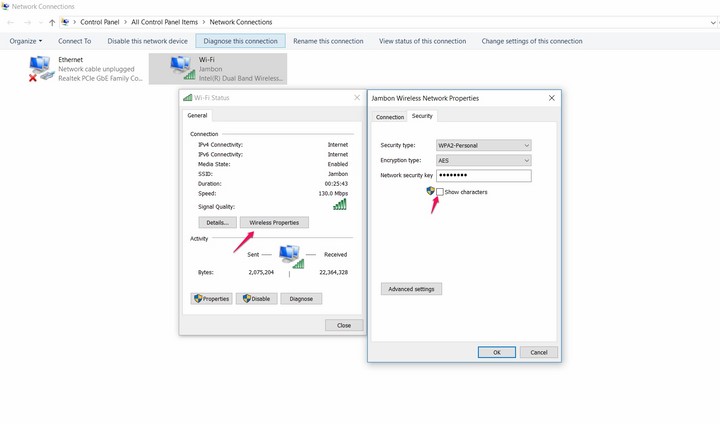The image size is (720, 424).
Task: Switch to the Connection tab
Action: click(x=390, y=117)
